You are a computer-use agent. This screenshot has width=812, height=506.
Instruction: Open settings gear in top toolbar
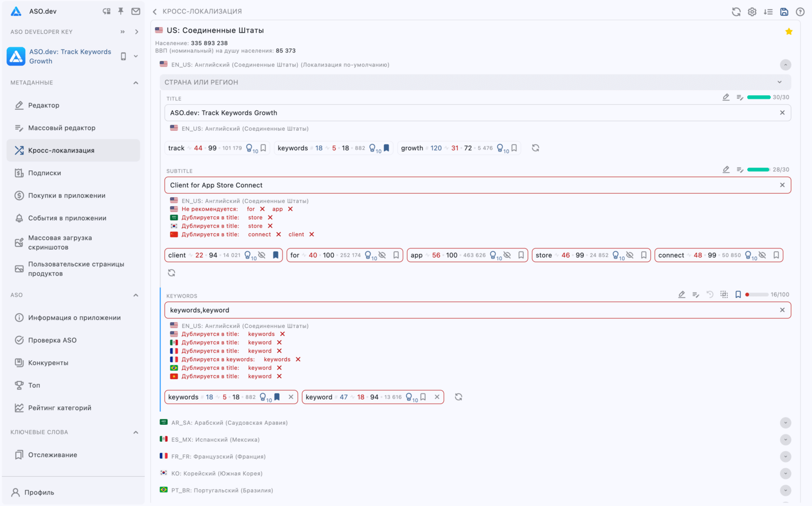click(x=752, y=12)
